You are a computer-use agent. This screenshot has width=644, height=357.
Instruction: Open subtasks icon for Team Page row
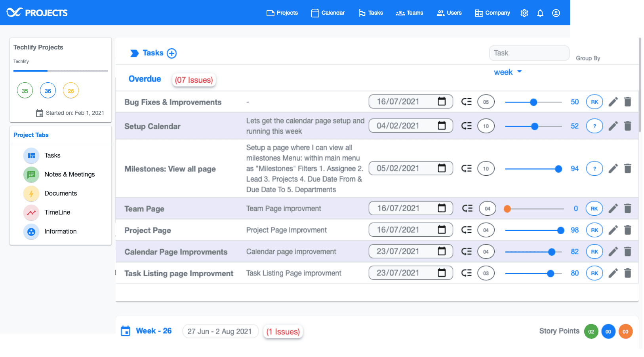coord(467,208)
